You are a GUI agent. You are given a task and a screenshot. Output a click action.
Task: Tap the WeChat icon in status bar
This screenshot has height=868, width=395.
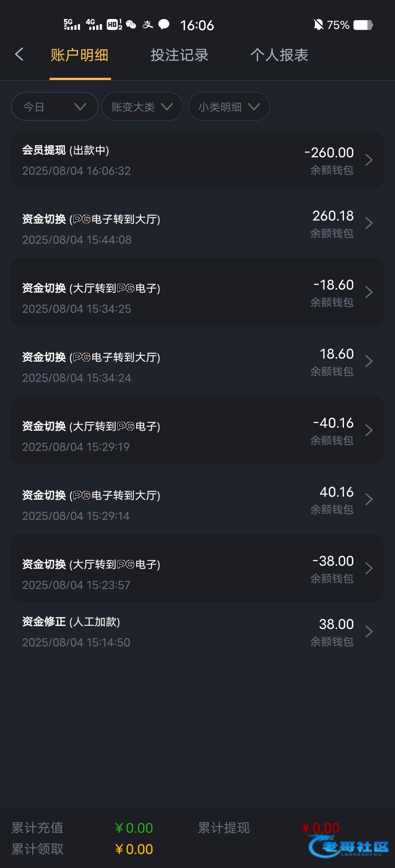(131, 25)
